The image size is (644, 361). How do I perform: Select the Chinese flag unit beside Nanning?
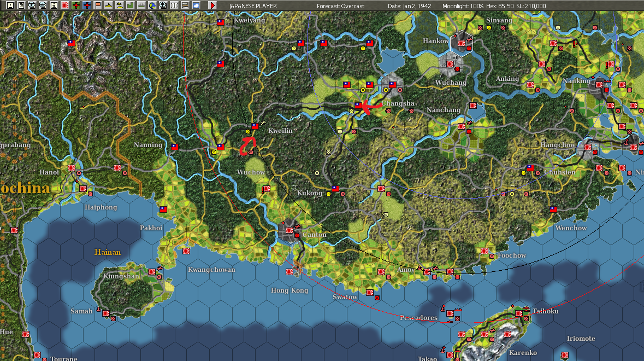click(x=175, y=147)
